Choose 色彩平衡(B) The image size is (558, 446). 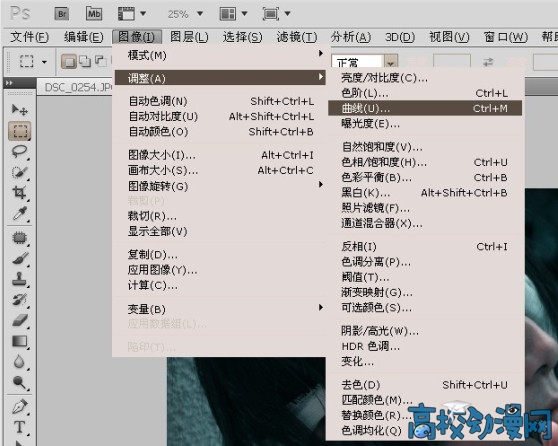pyautogui.click(x=425, y=177)
